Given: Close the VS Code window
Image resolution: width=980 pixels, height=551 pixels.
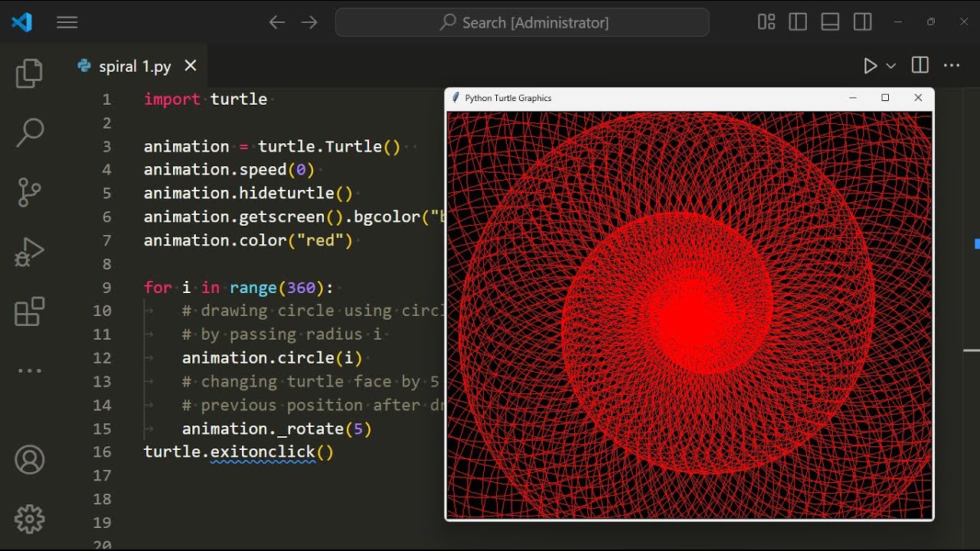Looking at the screenshot, I should pos(964,22).
